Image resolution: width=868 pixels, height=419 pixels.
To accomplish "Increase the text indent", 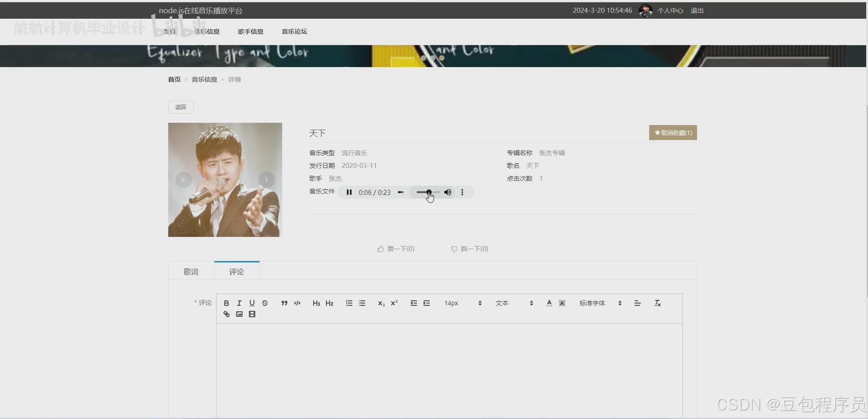I will coord(427,303).
